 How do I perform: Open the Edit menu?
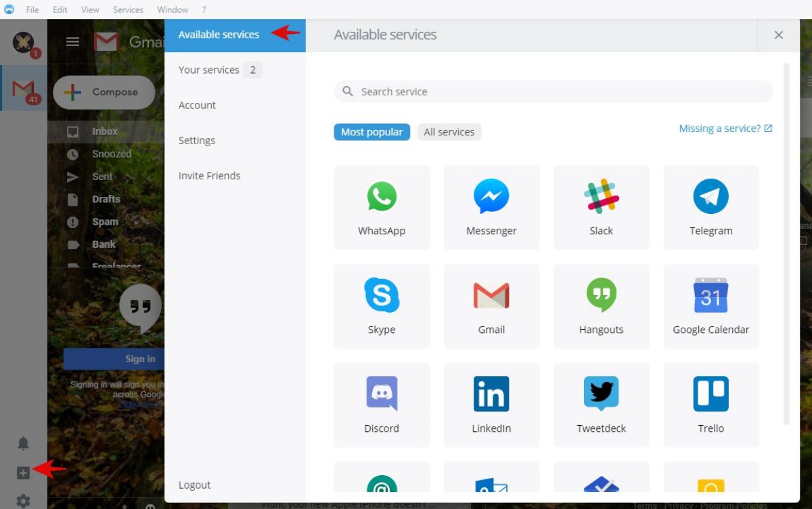[60, 9]
